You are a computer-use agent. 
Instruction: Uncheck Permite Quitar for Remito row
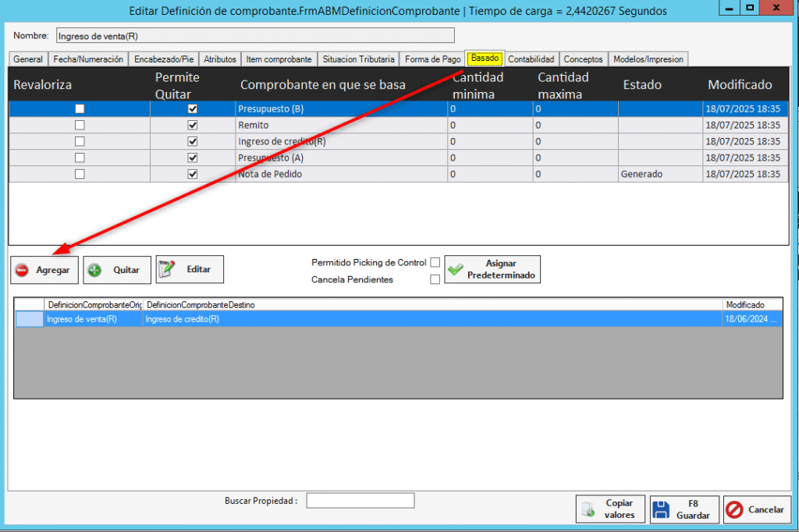tap(193, 125)
